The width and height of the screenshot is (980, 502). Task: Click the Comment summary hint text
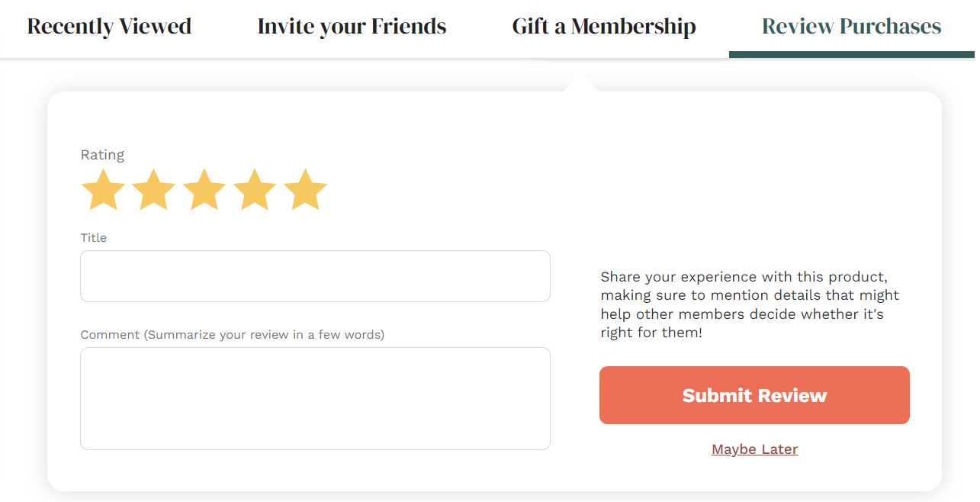[233, 334]
